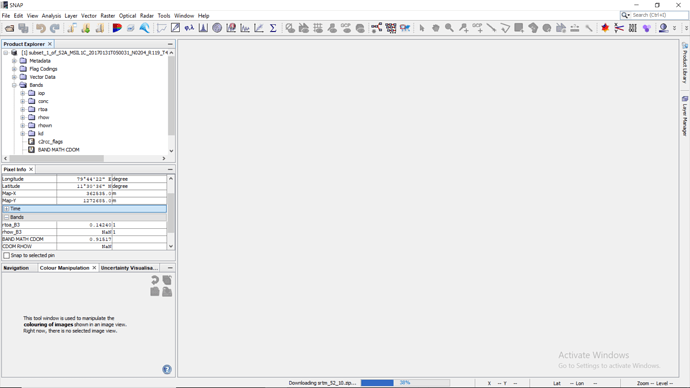
Task: Open the Graph Builder icon
Action: [x=376, y=28]
